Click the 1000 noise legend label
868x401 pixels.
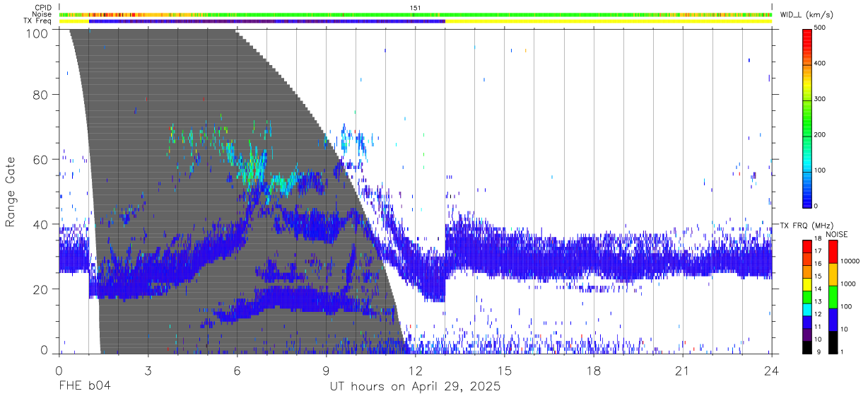pyautogui.click(x=849, y=284)
